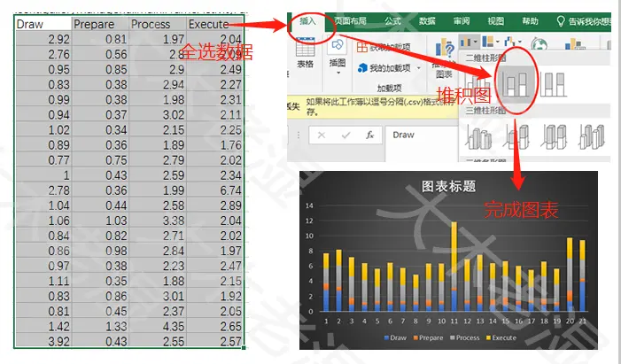The height and width of the screenshot is (364, 621).
Task: Switch to the 公式 ribbon tab
Action: tap(392, 21)
